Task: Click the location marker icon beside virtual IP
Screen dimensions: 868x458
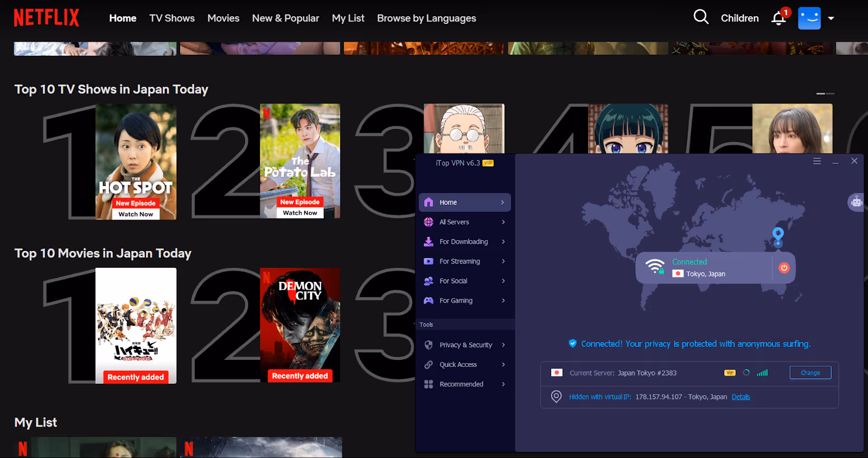Action: point(556,397)
